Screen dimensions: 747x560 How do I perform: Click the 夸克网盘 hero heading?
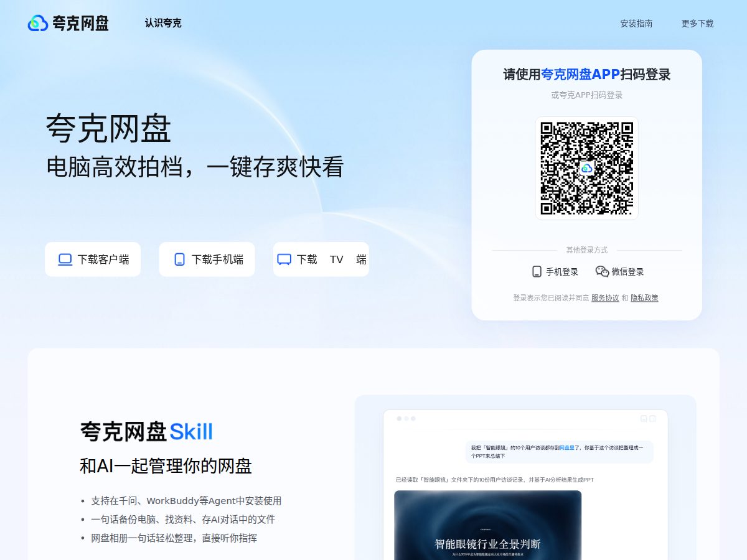pos(108,129)
